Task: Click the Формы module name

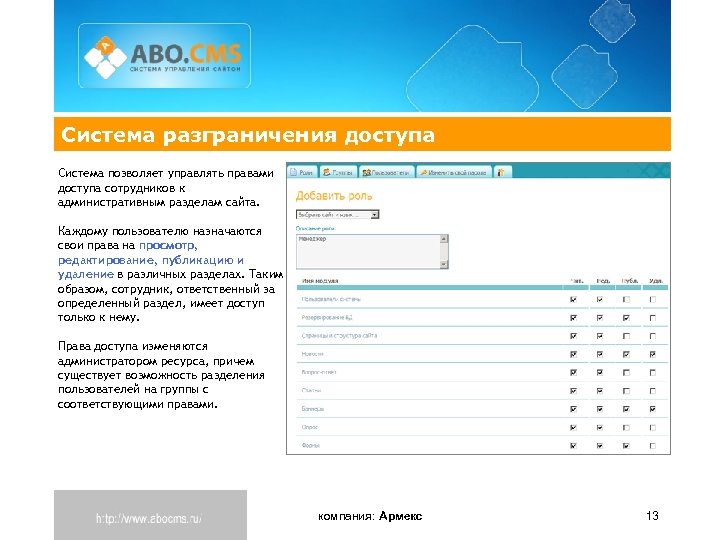Action: click(310, 445)
